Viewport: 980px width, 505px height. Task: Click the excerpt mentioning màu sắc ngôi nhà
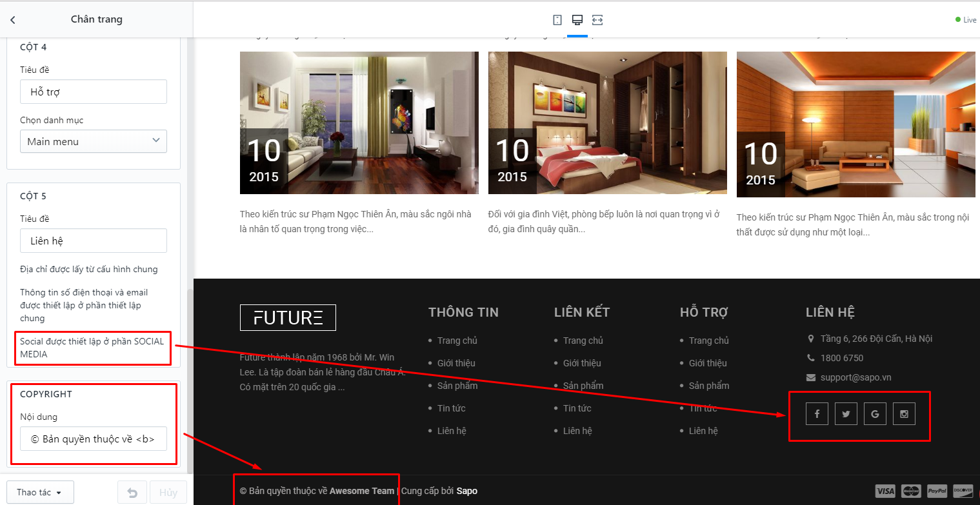point(355,221)
